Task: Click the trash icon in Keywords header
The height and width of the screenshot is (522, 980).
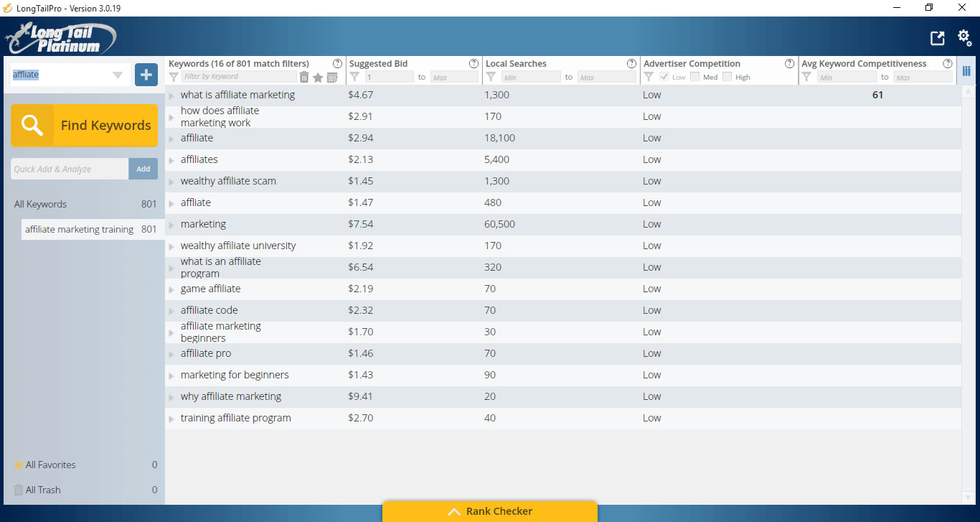Action: point(304,77)
